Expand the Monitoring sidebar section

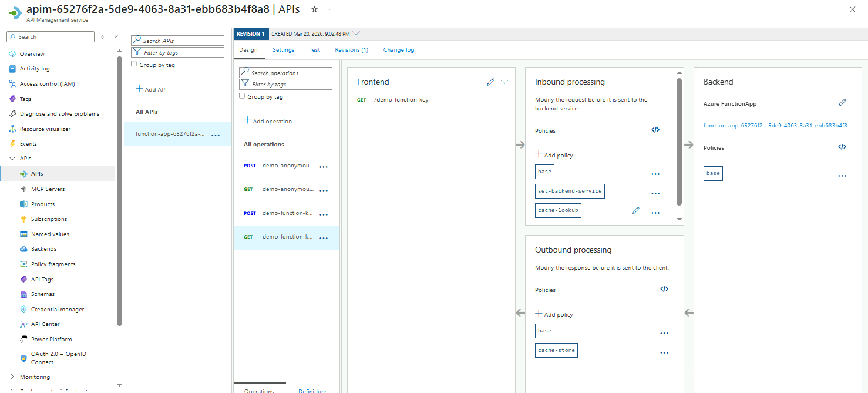12,377
